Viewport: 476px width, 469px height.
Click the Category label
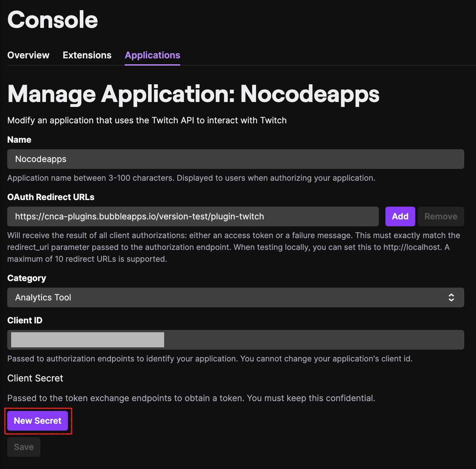[x=27, y=278]
